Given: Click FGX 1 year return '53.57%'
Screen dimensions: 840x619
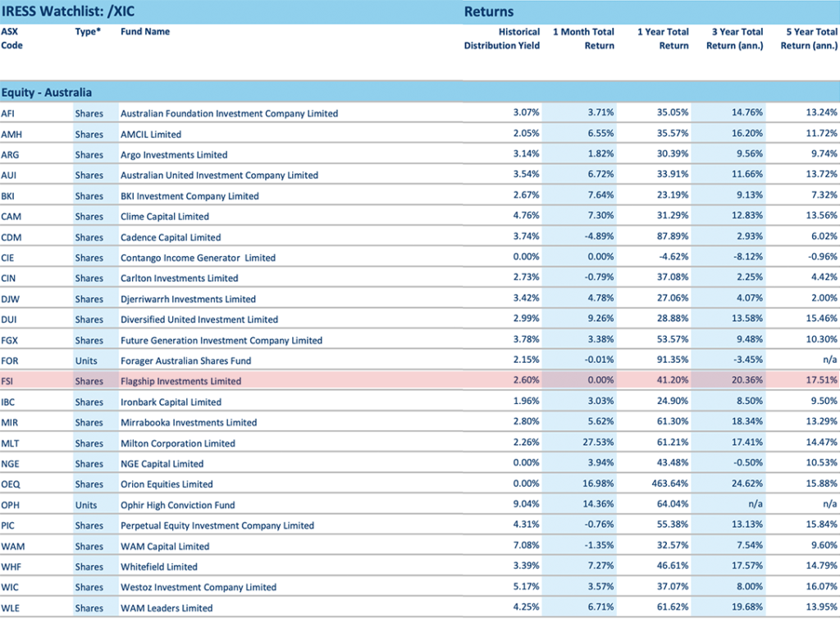Looking at the screenshot, I should 673,339.
